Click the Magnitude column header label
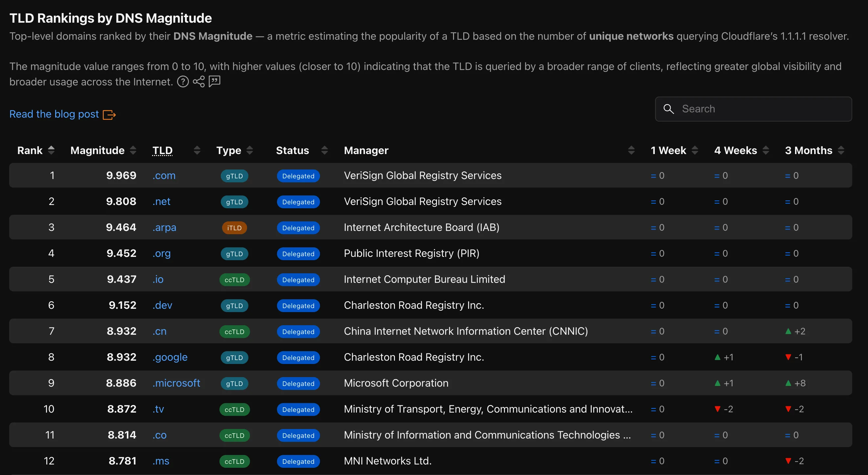Image resolution: width=868 pixels, height=475 pixels. (x=97, y=150)
